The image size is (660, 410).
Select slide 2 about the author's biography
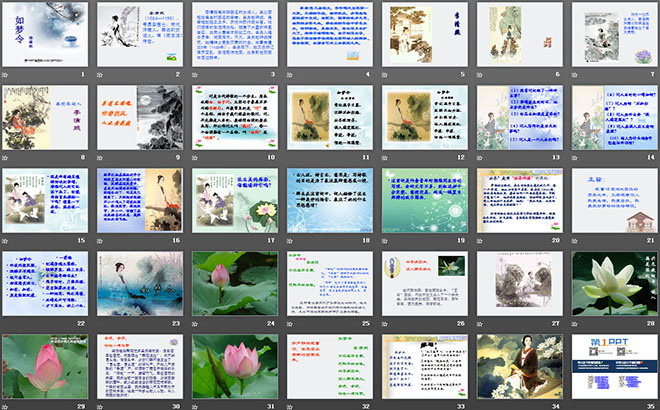(x=140, y=34)
